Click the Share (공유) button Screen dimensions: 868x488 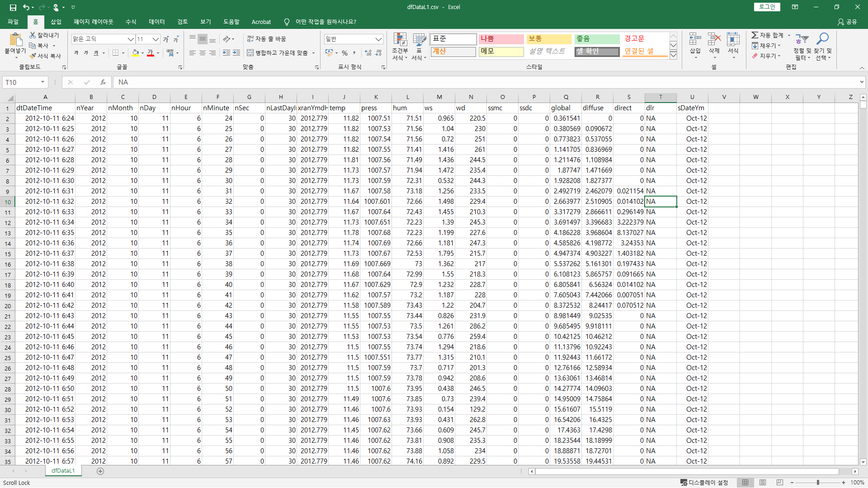(x=847, y=22)
